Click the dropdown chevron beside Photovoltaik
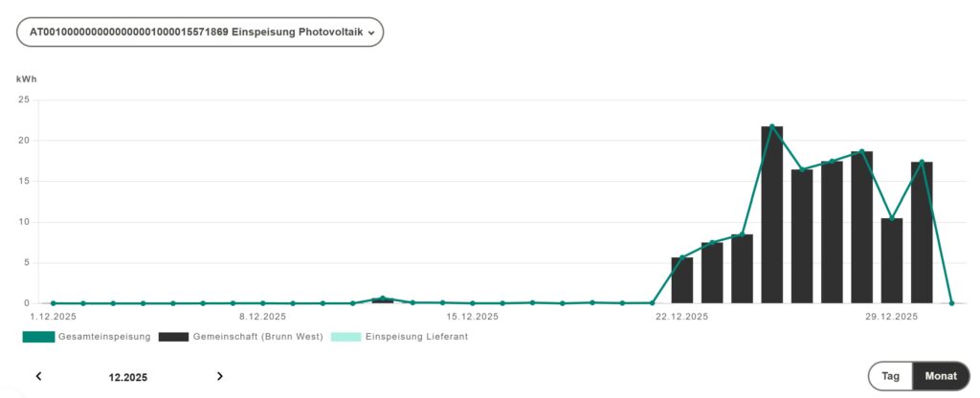 click(x=370, y=33)
